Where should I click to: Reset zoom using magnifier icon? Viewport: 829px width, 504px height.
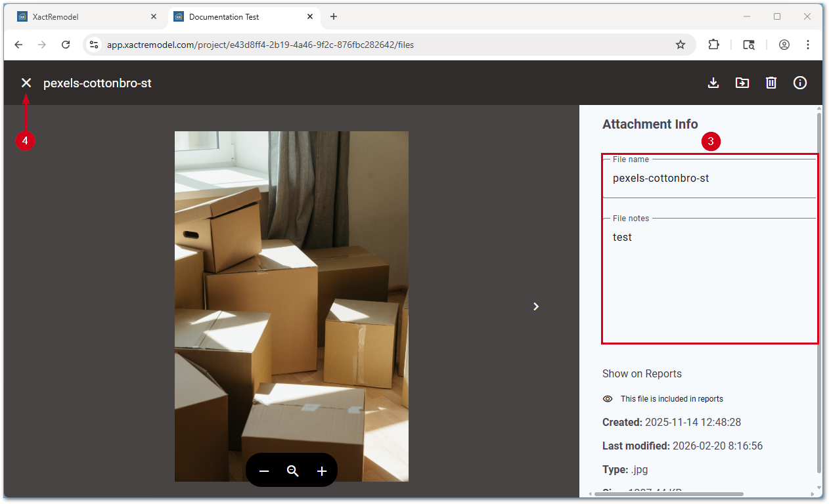(x=293, y=471)
